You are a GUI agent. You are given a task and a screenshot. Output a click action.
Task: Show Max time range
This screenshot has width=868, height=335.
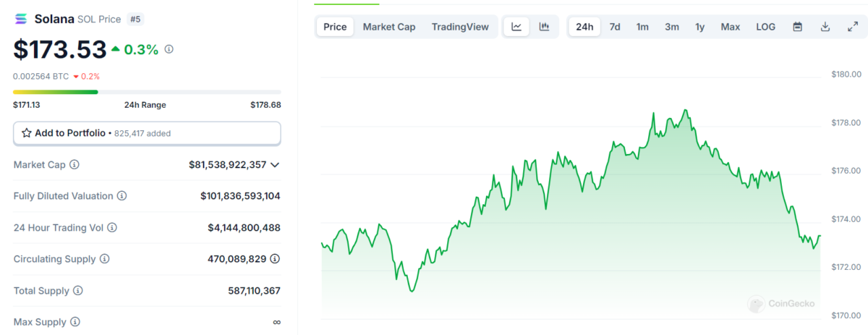730,27
